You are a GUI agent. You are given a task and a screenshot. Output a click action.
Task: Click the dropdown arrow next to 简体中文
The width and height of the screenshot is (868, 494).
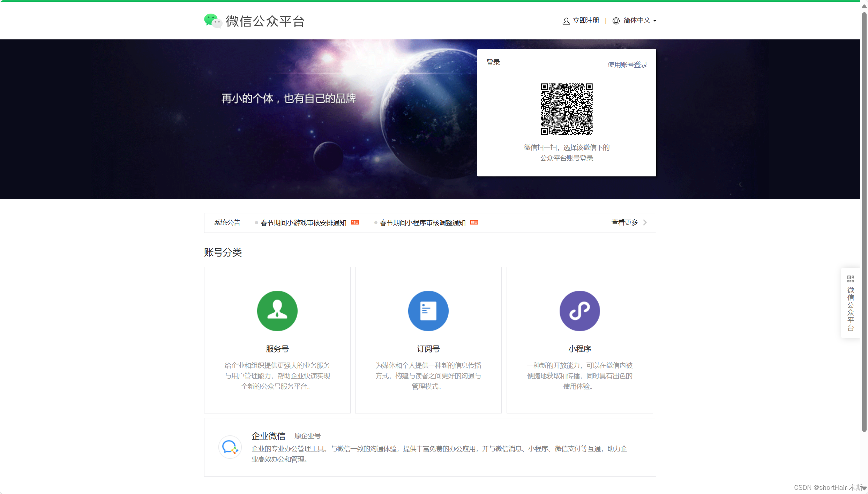[655, 21]
